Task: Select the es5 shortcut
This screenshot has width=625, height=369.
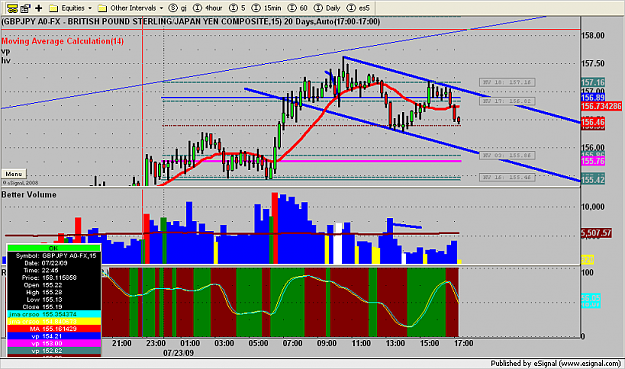Action: point(358,8)
